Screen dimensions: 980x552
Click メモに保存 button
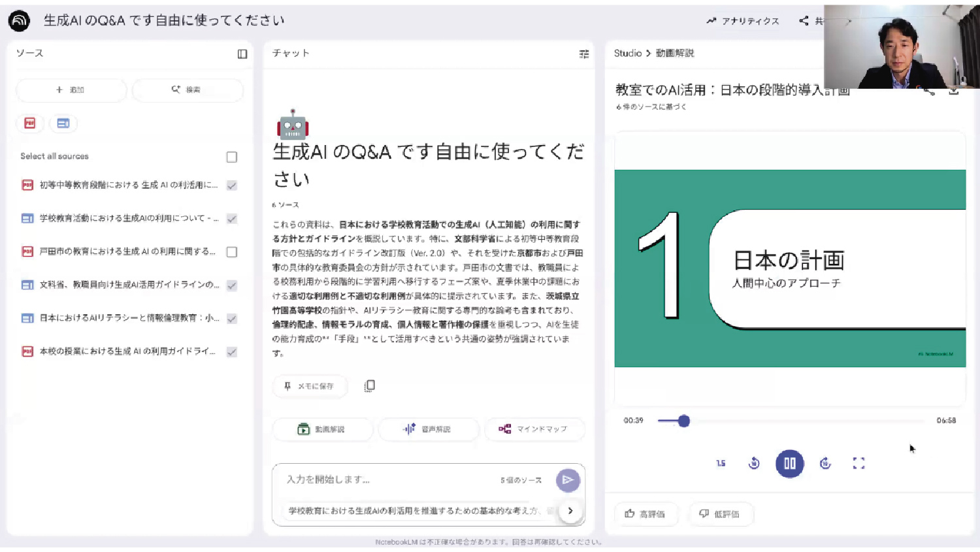click(310, 387)
